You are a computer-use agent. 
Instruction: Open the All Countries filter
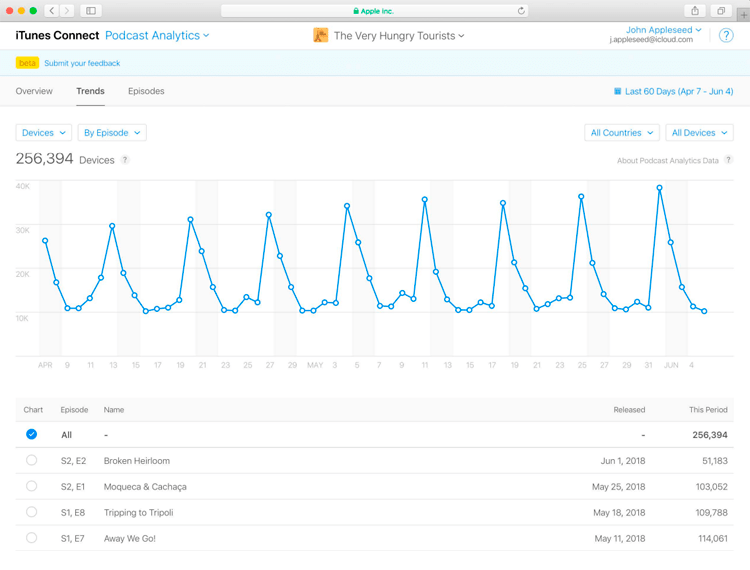(622, 132)
